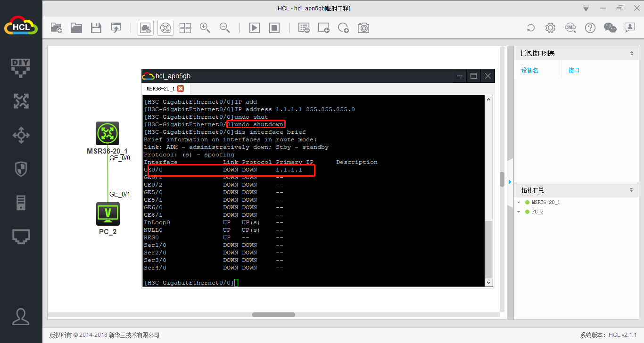Screen dimensions: 644x343
Task: Open the help question mark icon
Action: (590, 28)
